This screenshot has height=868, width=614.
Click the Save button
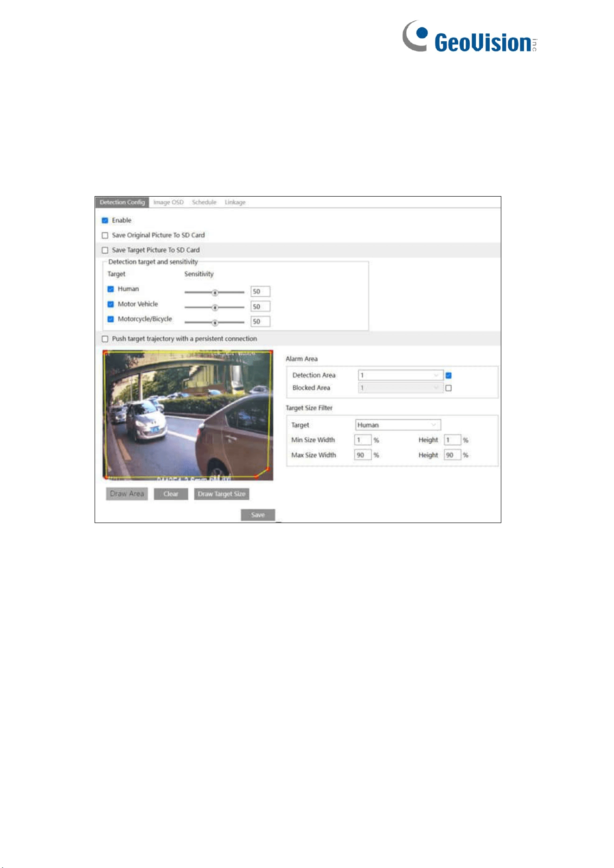tap(258, 515)
